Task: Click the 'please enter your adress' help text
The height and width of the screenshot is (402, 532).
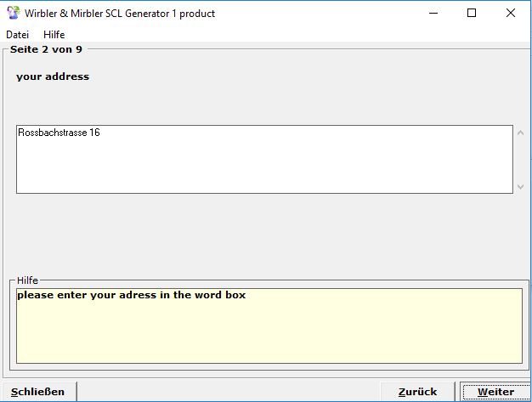Action: click(131, 296)
